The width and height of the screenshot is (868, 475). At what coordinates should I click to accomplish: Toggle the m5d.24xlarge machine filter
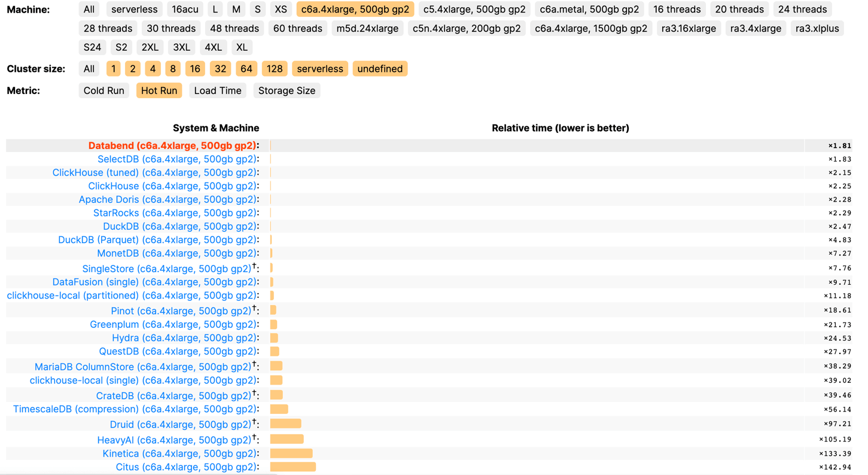coord(367,28)
